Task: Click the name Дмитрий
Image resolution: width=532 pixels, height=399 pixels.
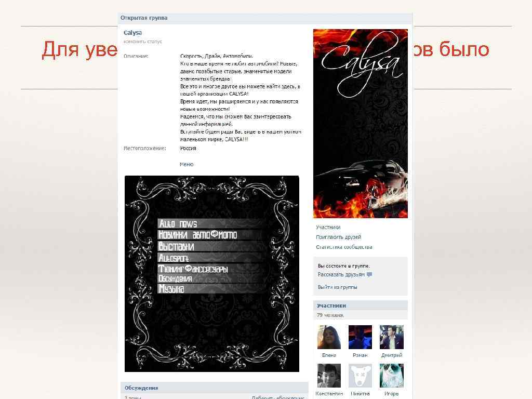Action: point(392,355)
